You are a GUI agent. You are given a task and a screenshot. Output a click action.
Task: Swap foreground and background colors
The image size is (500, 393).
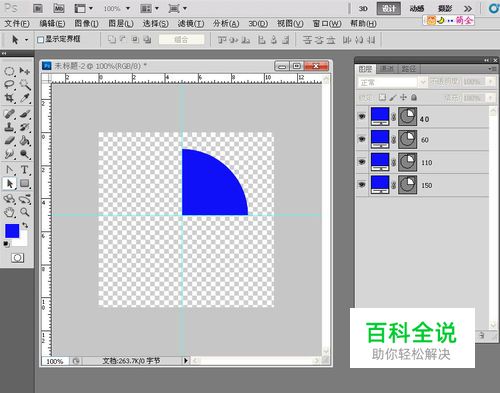click(x=25, y=225)
